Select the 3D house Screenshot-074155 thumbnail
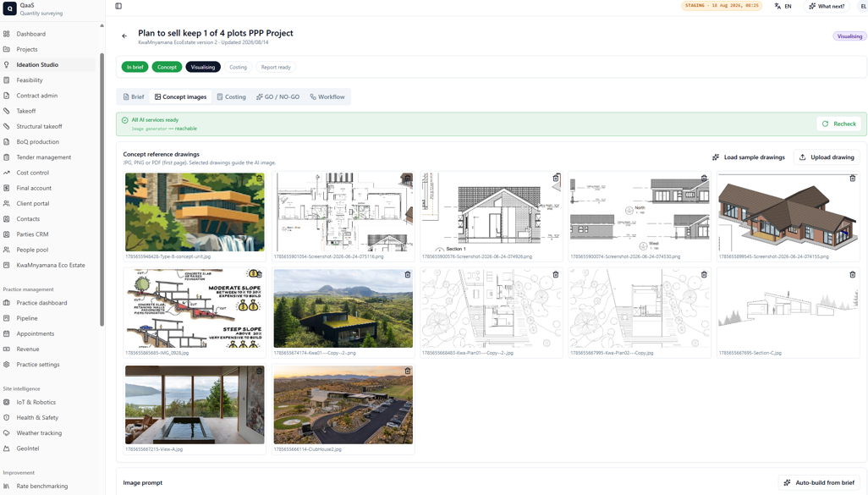868x495 pixels. (x=788, y=212)
